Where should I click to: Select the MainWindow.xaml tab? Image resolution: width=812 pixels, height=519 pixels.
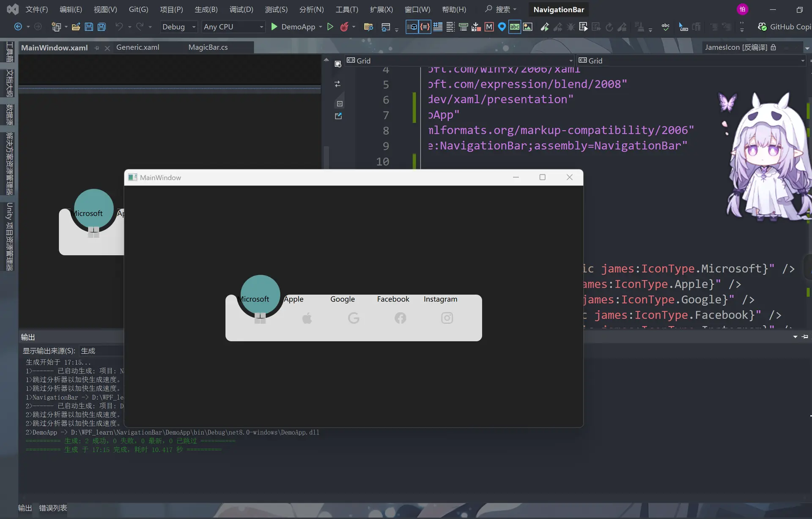click(x=55, y=48)
